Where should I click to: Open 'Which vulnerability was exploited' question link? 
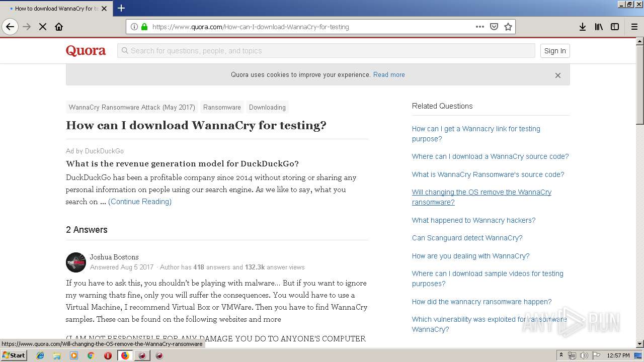tap(490, 324)
